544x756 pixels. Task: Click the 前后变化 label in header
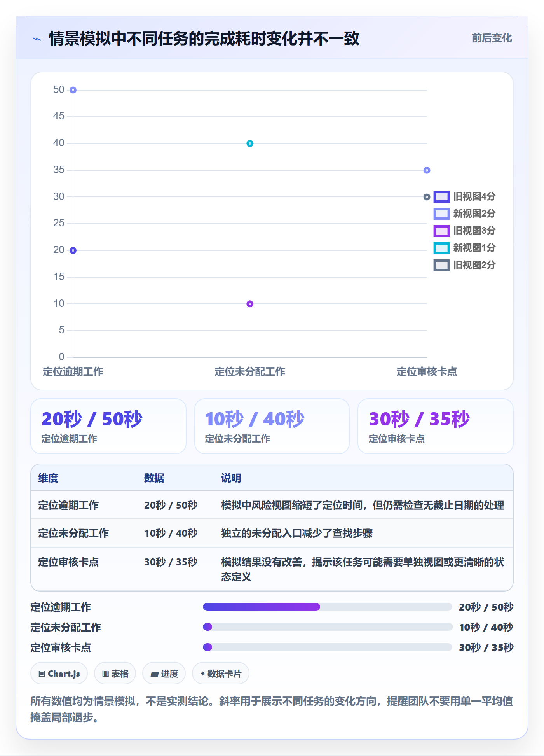pyautogui.click(x=492, y=38)
